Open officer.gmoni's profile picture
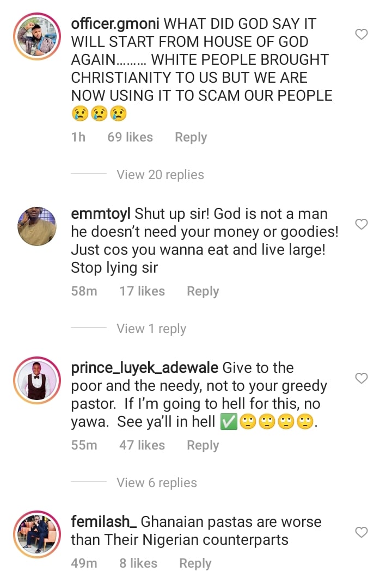392x578 pixels. (x=37, y=36)
